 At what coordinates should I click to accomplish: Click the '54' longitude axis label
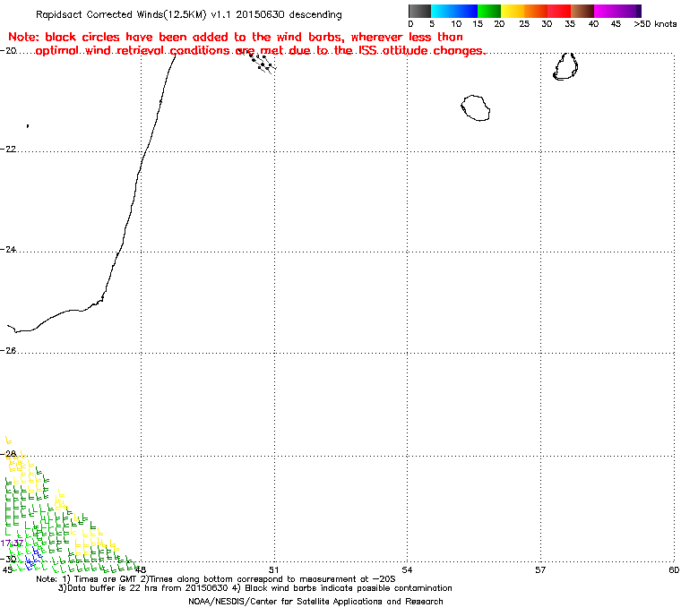[407, 569]
